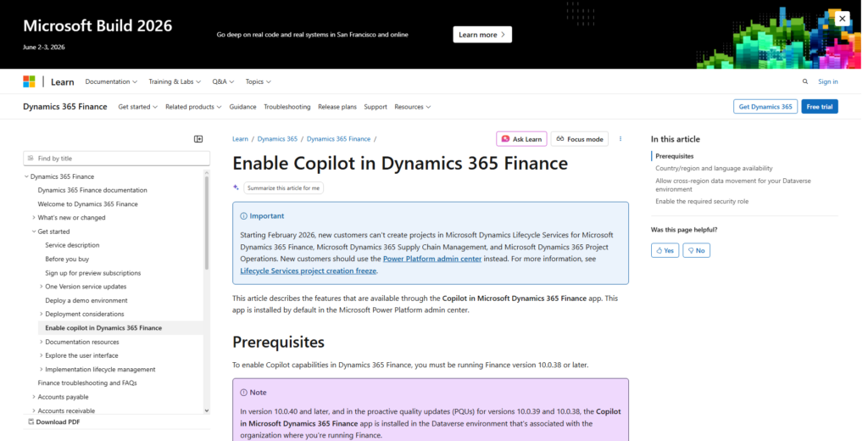Open Topics dropdown menu

click(258, 81)
